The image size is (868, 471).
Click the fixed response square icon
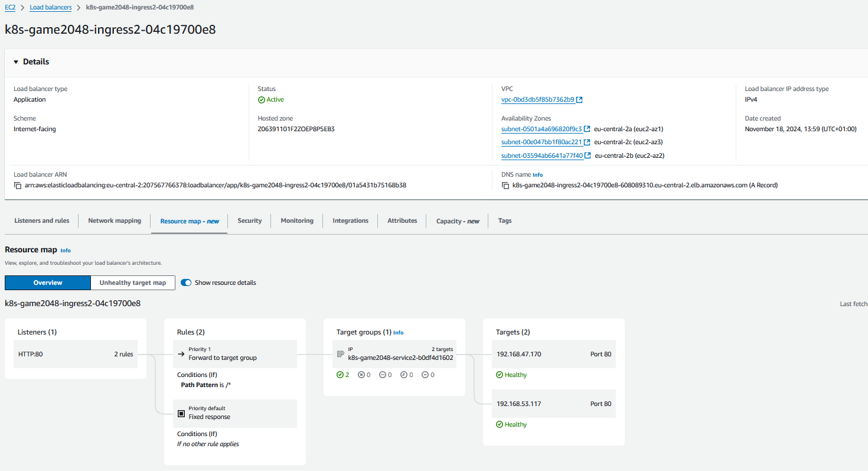[181, 413]
